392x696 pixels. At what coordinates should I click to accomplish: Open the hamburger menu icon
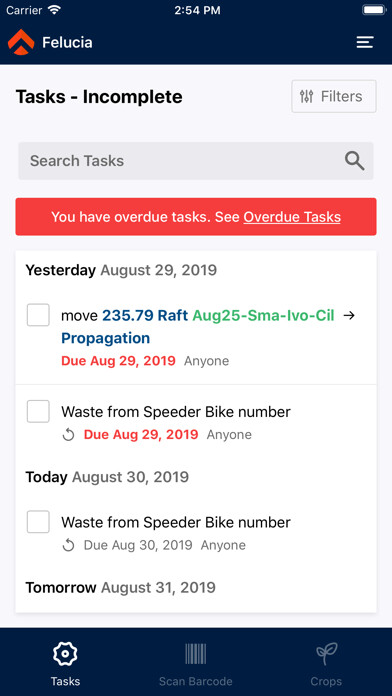[x=365, y=42]
